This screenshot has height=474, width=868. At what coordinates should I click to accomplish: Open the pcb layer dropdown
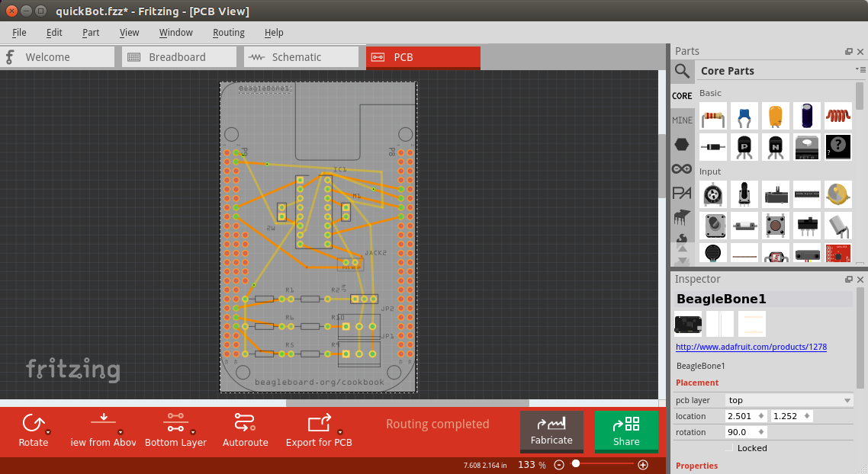pos(789,400)
